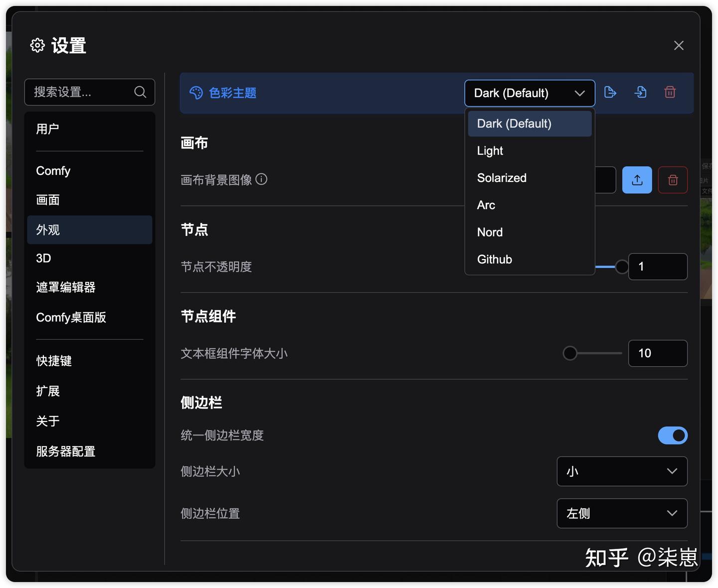Screen dimensions: 718x588
Task: Click the search icon in settings search bar
Action: coord(140,92)
